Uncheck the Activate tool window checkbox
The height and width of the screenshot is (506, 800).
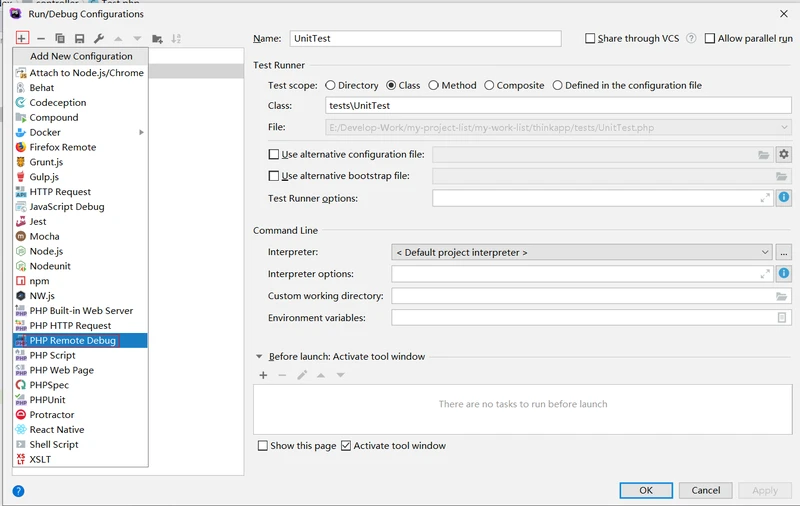pos(346,445)
